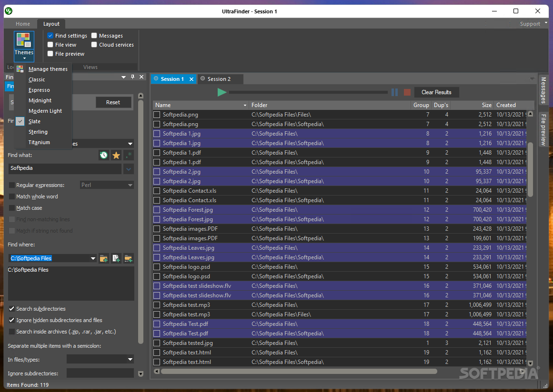Enable Match case option
Viewport: 553px width, 392px height.
(12, 208)
